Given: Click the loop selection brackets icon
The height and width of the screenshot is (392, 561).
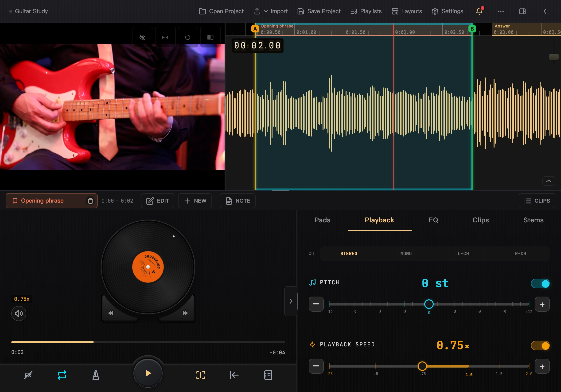Looking at the screenshot, I should tap(201, 375).
